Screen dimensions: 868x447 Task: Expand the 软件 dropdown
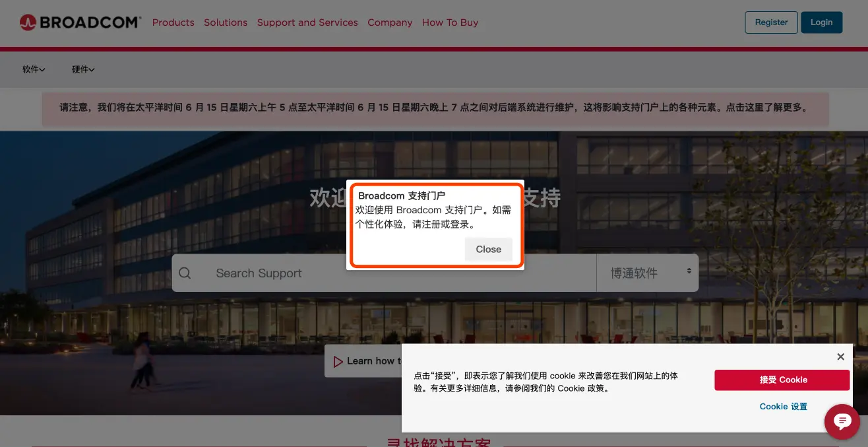point(34,69)
